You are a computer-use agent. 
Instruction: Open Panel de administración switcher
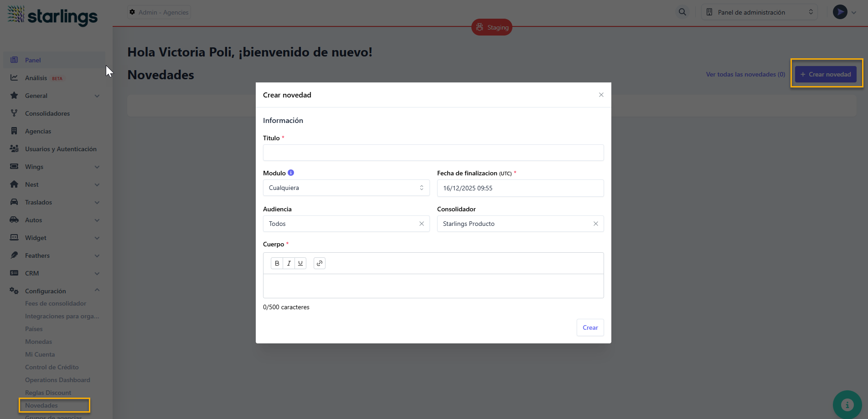point(759,12)
